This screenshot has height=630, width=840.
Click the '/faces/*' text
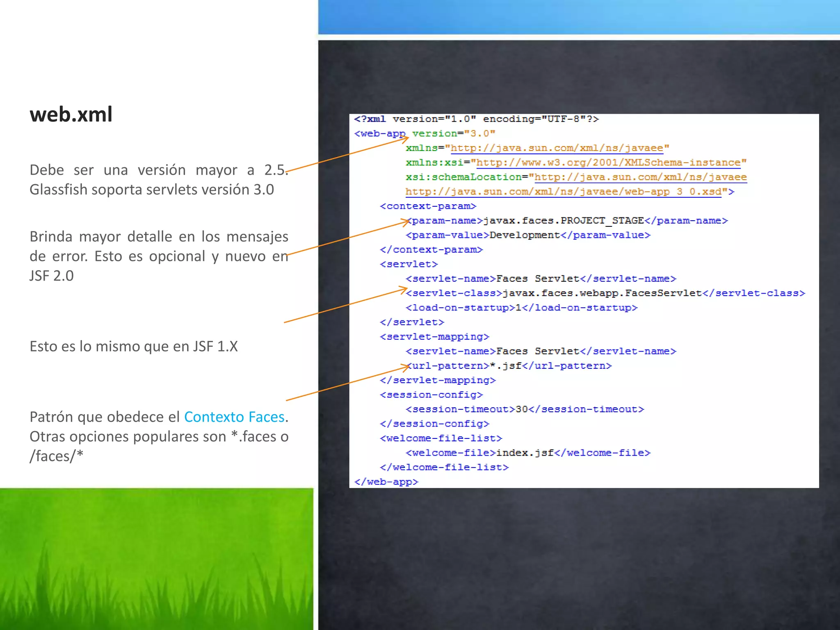[57, 456]
